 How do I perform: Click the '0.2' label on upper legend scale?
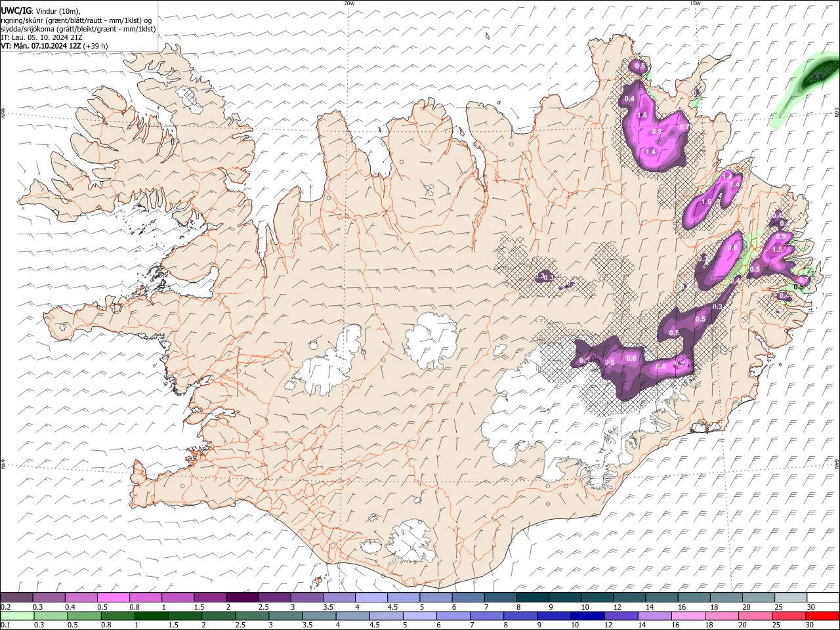click(x=5, y=606)
